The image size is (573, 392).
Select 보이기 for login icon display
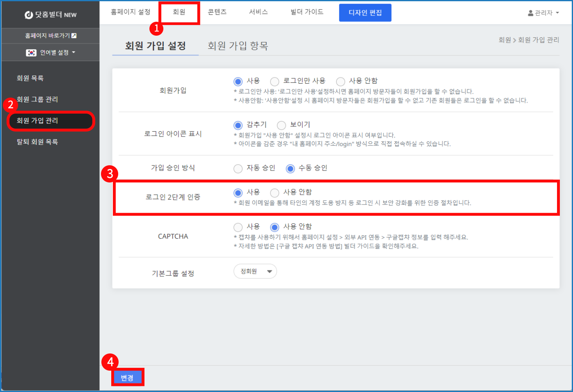(281, 125)
